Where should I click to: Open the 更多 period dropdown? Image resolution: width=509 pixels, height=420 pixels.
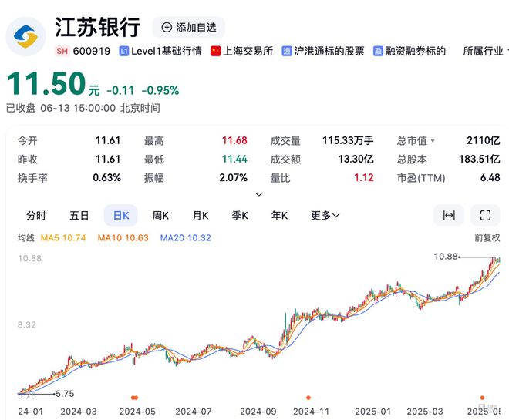[325, 215]
